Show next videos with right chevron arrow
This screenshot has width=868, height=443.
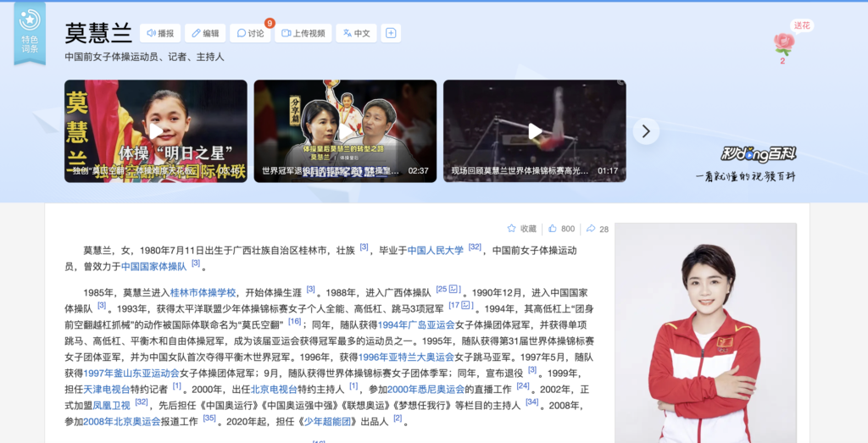click(646, 131)
